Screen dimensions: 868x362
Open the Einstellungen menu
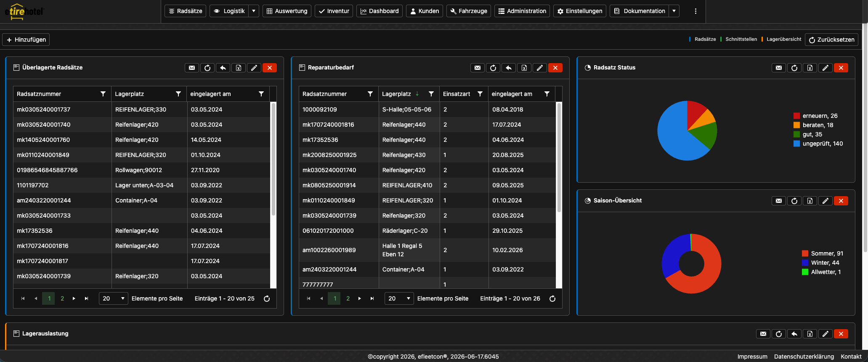click(x=580, y=11)
